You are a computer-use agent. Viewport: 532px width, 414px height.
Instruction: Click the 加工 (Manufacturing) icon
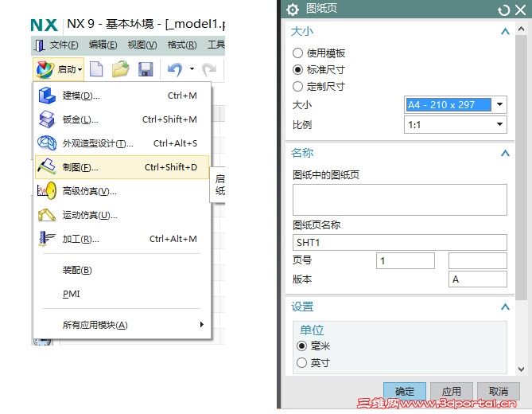[47, 238]
